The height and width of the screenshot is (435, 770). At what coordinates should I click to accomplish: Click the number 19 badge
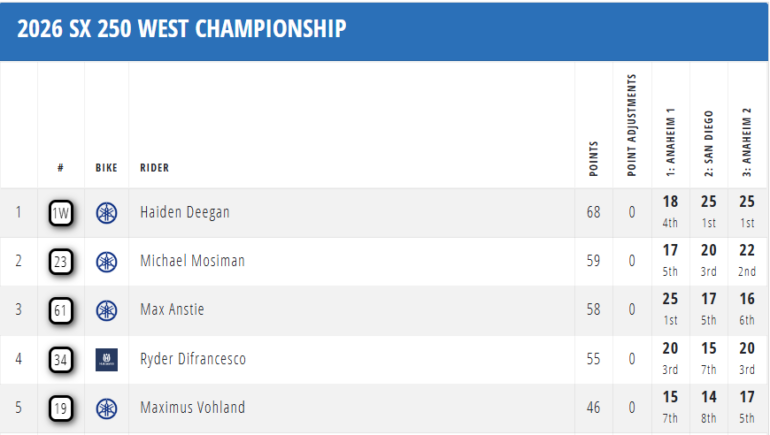pos(60,408)
